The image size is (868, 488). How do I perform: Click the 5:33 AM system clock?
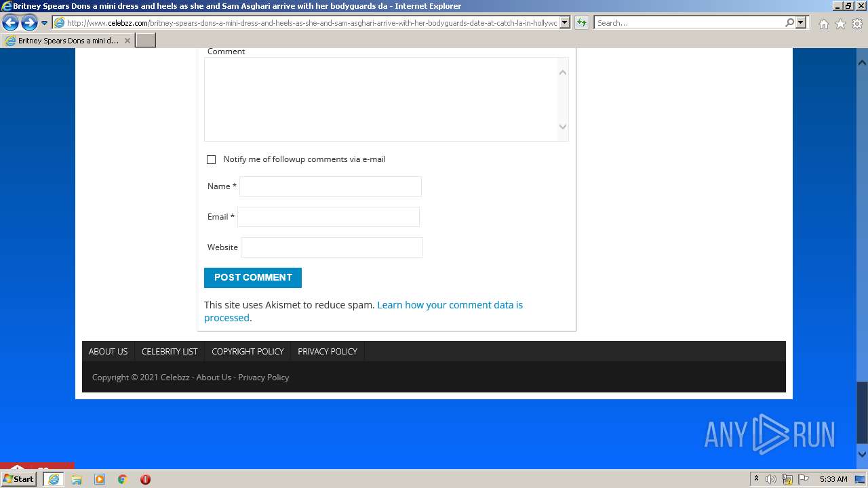click(x=833, y=479)
